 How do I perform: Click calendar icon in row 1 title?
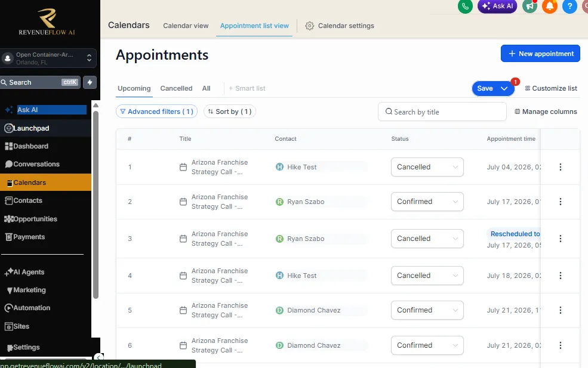tap(183, 167)
